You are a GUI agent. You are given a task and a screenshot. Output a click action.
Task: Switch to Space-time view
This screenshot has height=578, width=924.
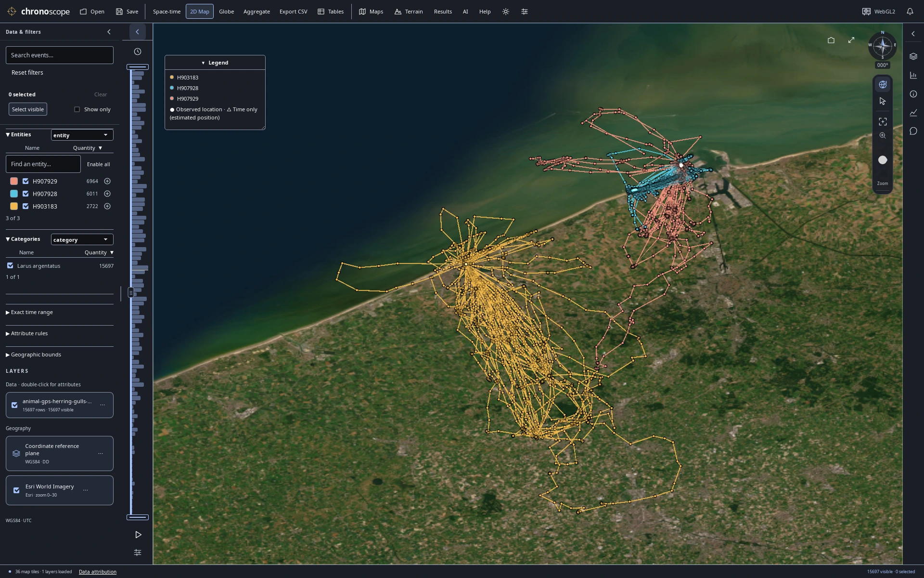click(167, 12)
